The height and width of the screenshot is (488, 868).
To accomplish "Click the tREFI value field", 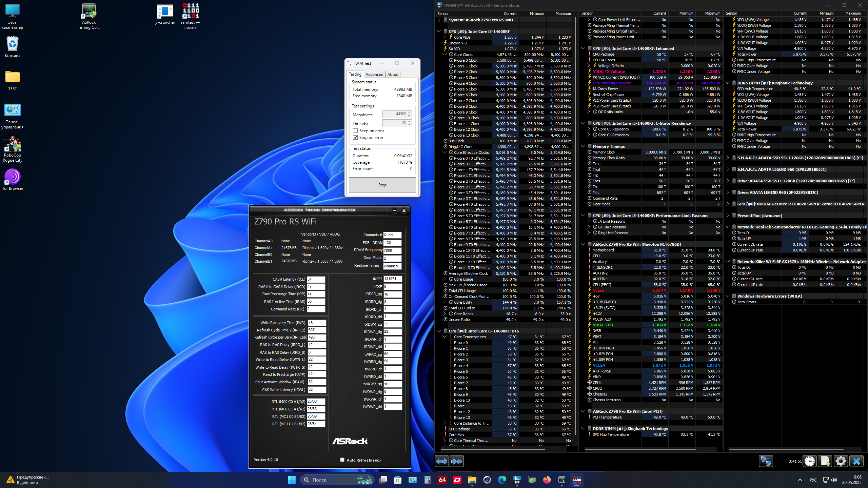I will click(x=392, y=279).
